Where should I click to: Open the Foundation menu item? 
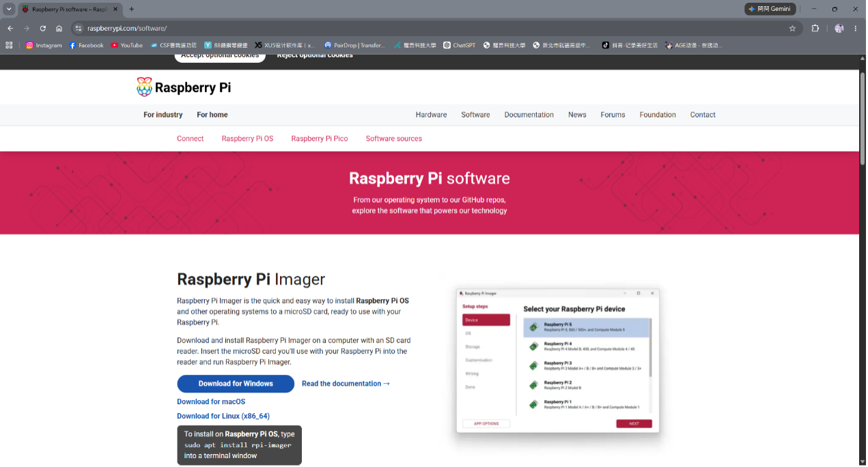point(658,115)
